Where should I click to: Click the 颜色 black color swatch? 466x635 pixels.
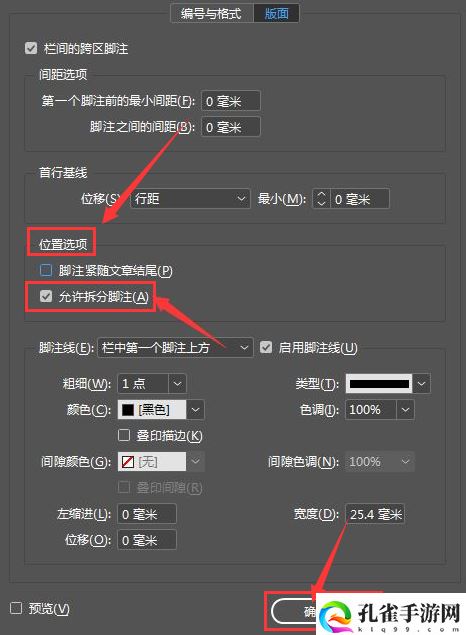(128, 410)
